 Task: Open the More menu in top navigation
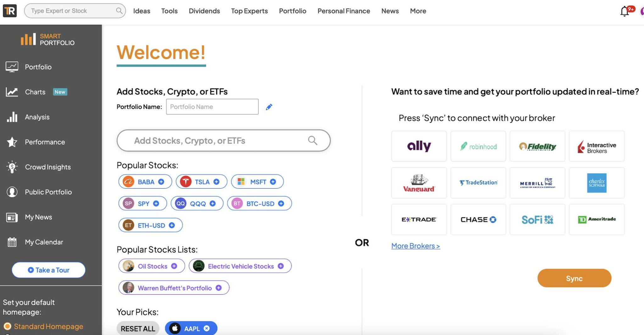point(418,11)
